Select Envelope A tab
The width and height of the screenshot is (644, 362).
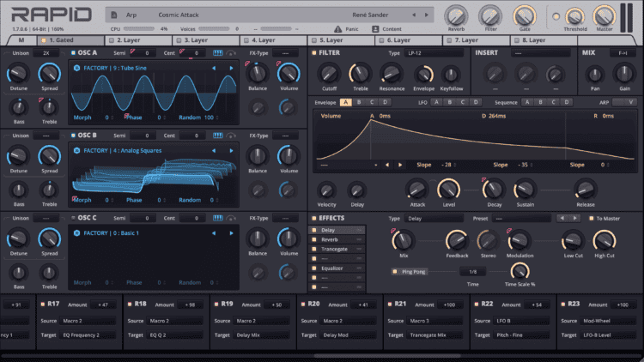tap(346, 102)
